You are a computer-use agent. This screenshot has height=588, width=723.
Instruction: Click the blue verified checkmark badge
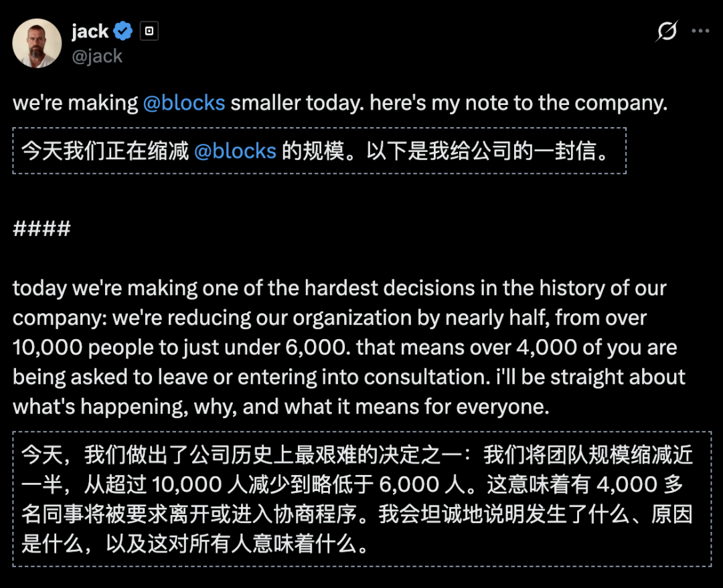click(x=123, y=31)
